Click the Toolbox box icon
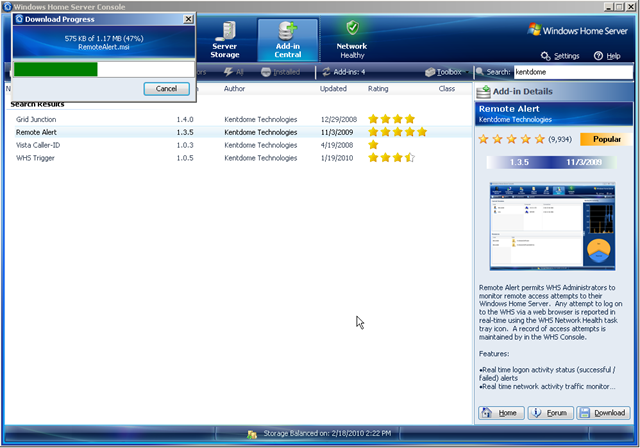This screenshot has width=640, height=448. point(430,72)
